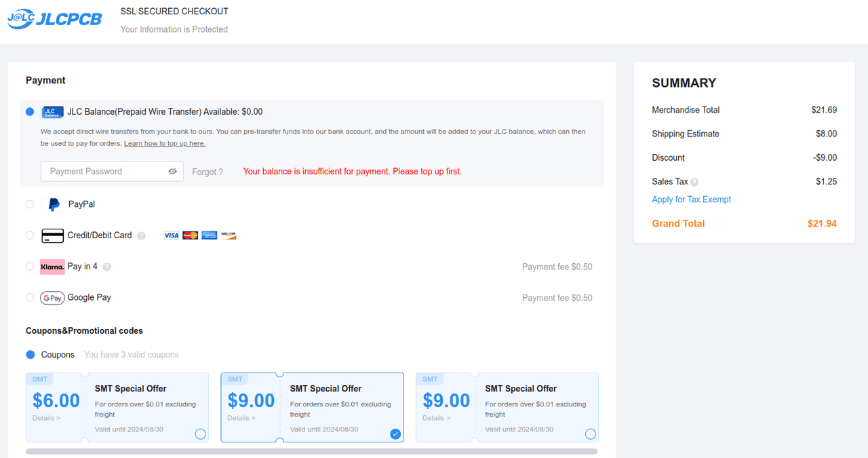Click the PayPal logo icon

point(54,204)
